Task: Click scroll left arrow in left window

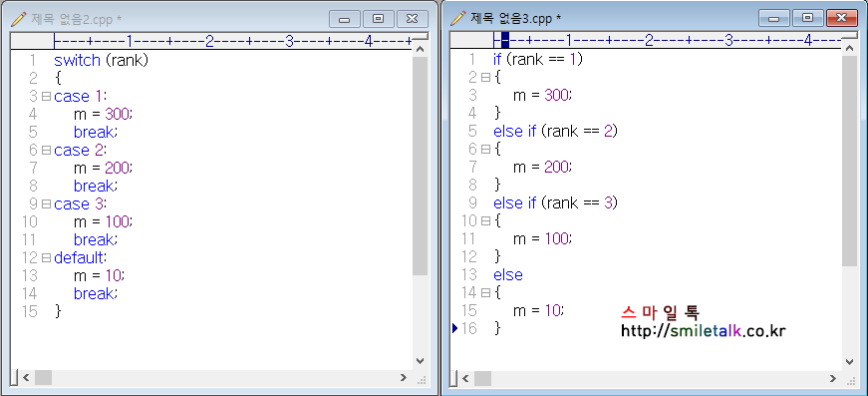Action: [x=26, y=378]
